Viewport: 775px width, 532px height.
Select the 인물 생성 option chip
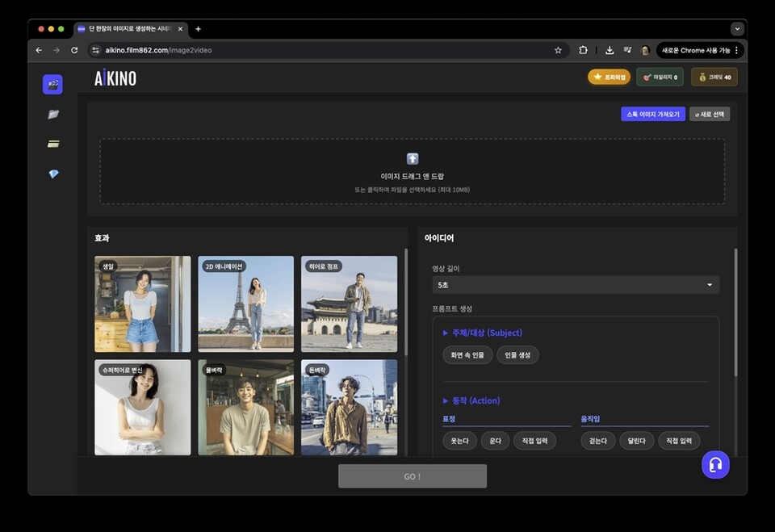point(517,355)
